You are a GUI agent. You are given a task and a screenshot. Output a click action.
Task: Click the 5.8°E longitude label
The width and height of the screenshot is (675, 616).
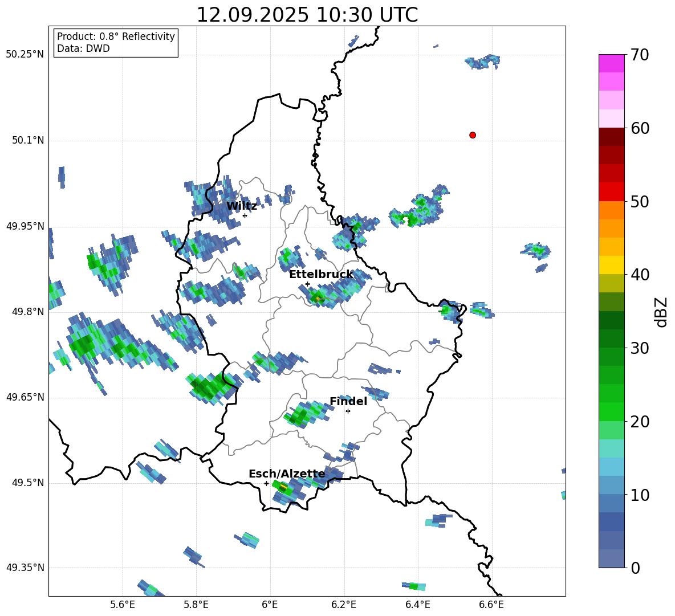[x=196, y=605]
